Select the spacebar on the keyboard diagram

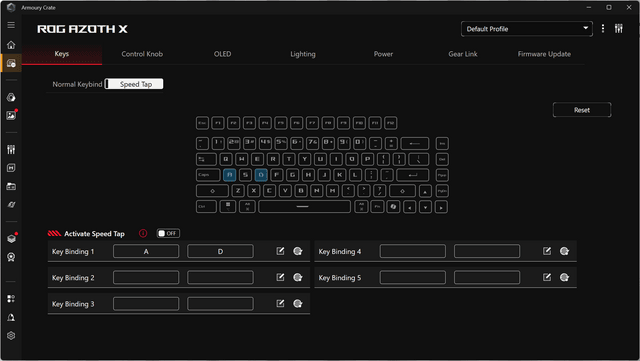tap(304, 207)
